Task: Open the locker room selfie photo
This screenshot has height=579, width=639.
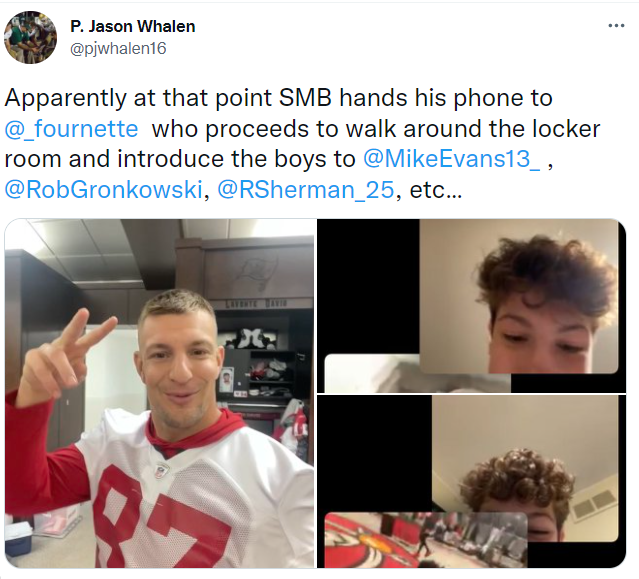Action: pyautogui.click(x=160, y=393)
